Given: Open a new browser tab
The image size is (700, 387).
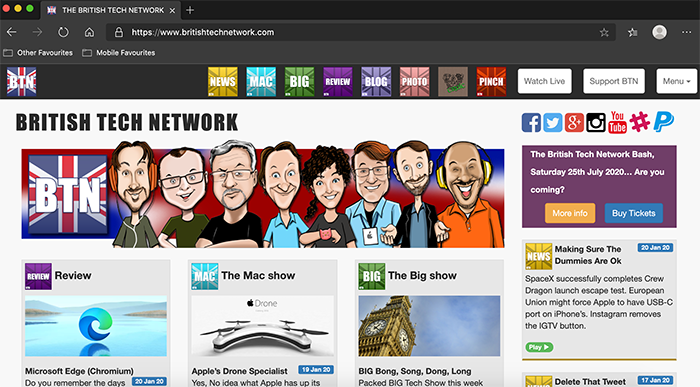Looking at the screenshot, I should 190,10.
